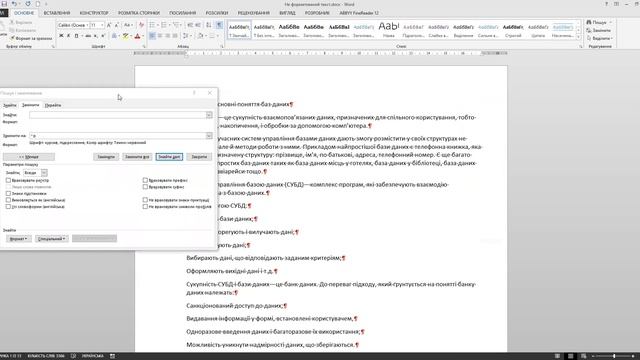Viewport: 640px width, 360px height.
Task: Save the document via quick access toolbar
Action: 4,4
